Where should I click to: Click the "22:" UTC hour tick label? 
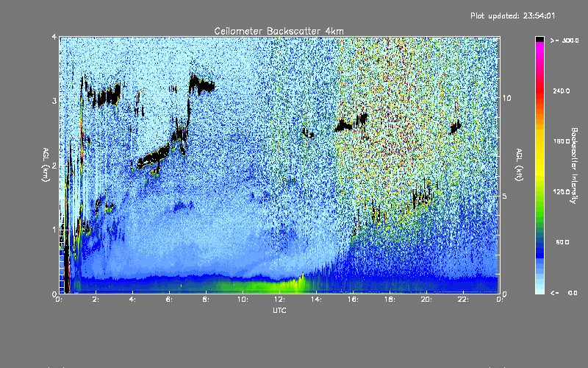(x=463, y=300)
